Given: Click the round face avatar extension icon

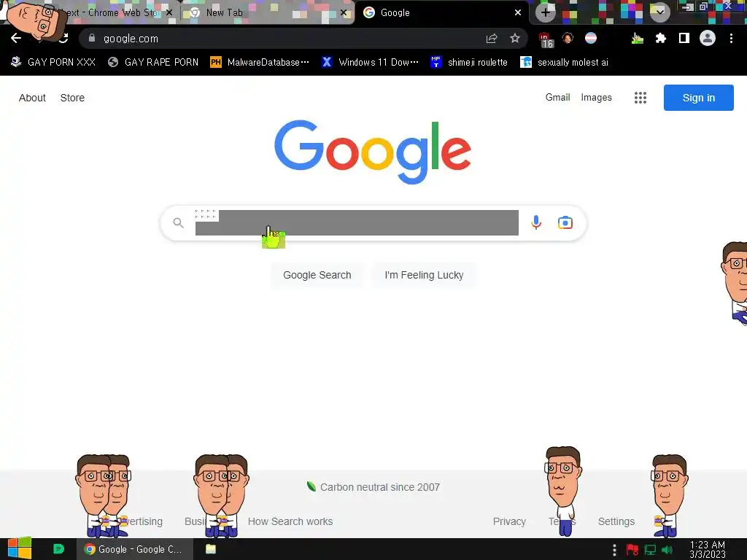Looking at the screenshot, I should click(568, 38).
